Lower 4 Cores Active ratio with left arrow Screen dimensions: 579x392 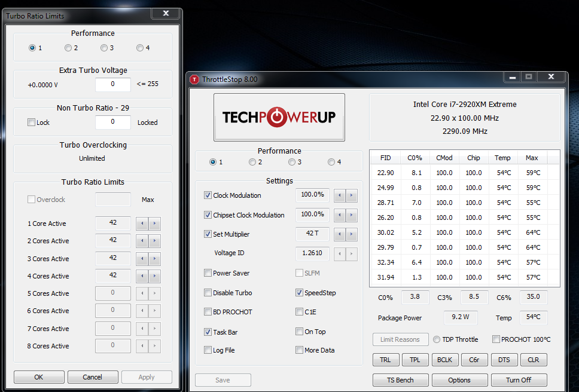pyautogui.click(x=142, y=276)
